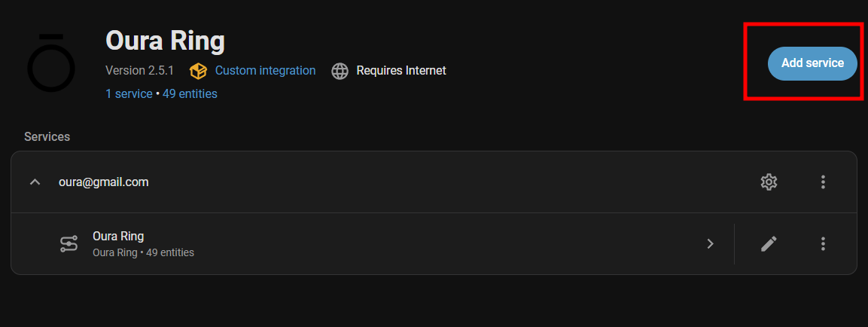Select the oura@gmail.com account label
The height and width of the screenshot is (327, 868).
pyautogui.click(x=104, y=182)
